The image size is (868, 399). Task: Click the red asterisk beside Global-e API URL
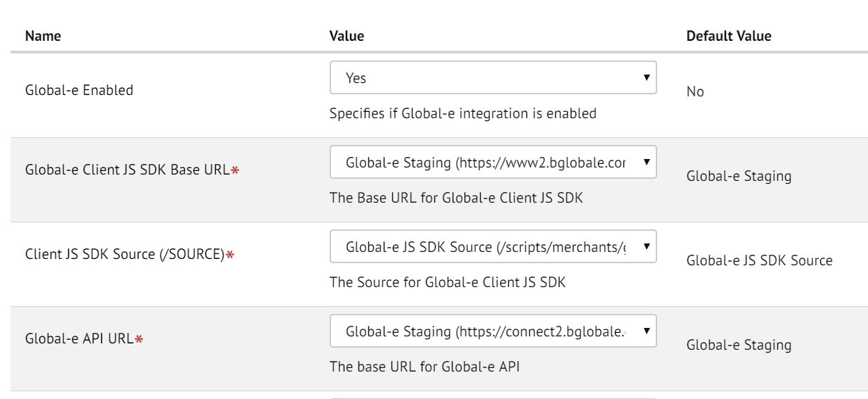point(139,339)
